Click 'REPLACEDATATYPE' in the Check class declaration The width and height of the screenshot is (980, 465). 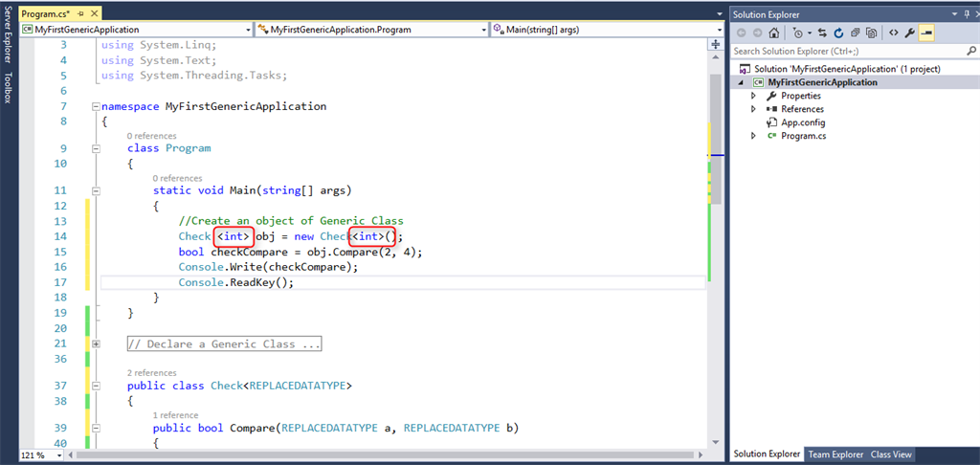[298, 387]
